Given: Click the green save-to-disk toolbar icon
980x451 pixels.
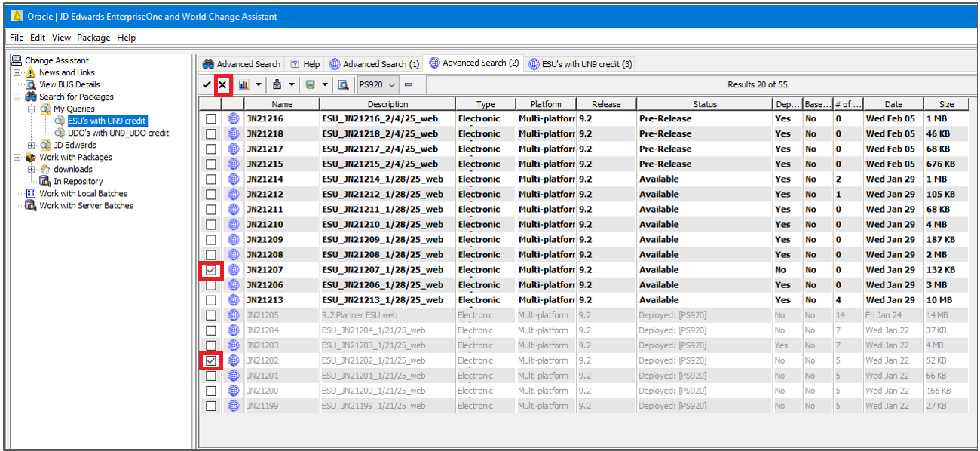Looking at the screenshot, I should [x=311, y=84].
